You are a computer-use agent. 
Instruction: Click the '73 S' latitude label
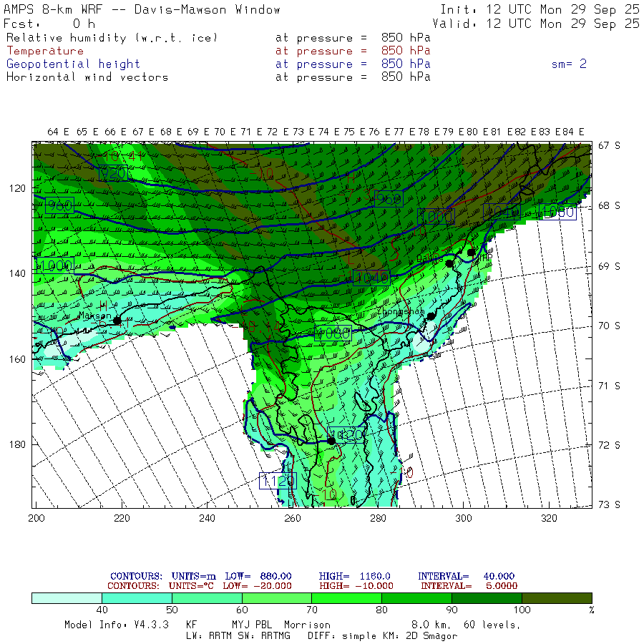coord(609,504)
